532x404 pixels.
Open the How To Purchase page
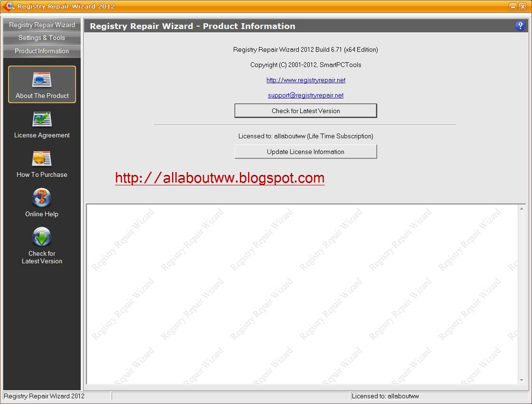pos(42,164)
